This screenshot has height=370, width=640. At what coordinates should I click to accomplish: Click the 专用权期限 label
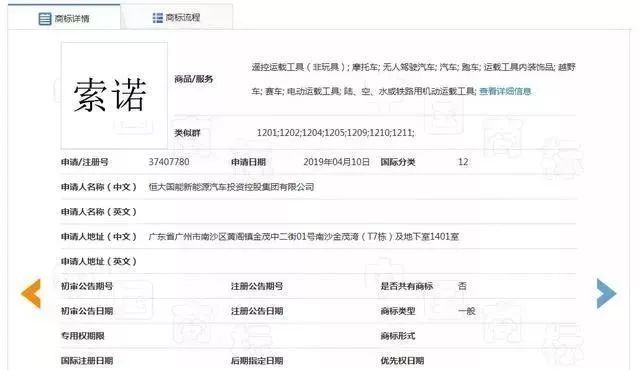click(83, 336)
